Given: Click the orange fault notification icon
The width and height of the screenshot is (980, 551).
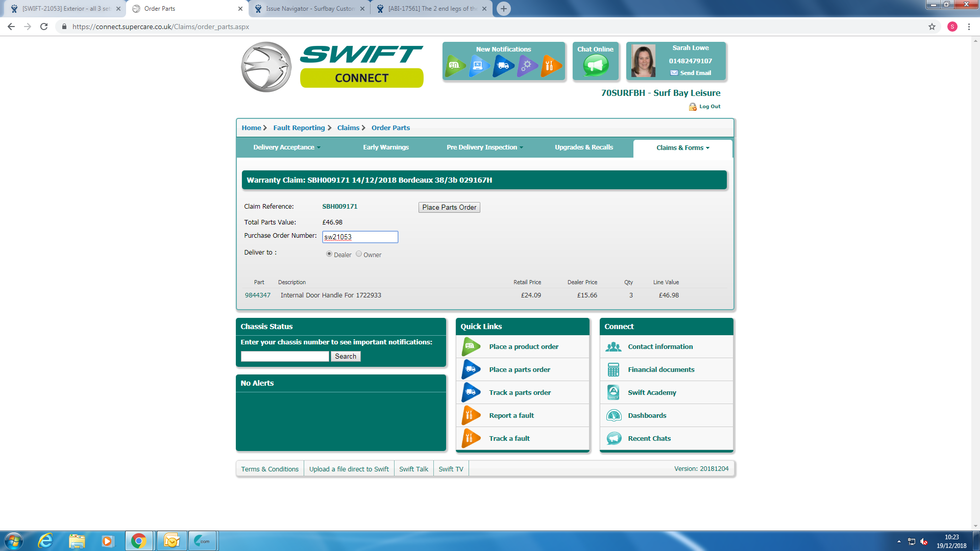Looking at the screenshot, I should click(550, 66).
